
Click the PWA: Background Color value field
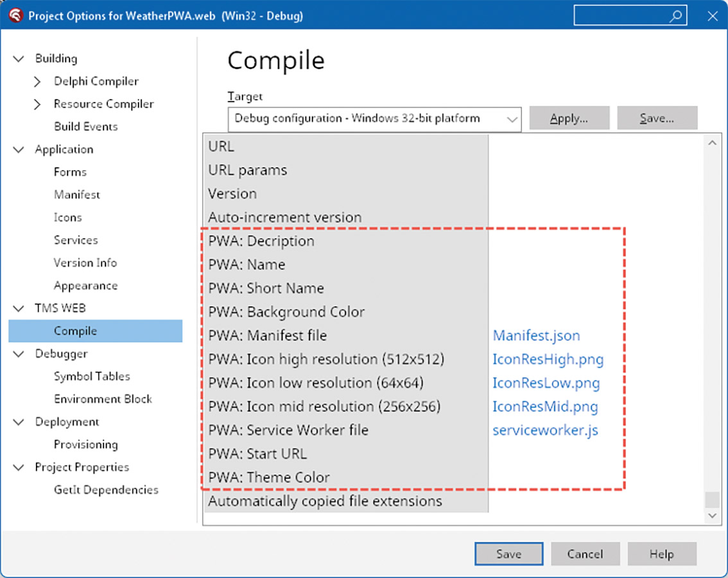tap(594, 312)
